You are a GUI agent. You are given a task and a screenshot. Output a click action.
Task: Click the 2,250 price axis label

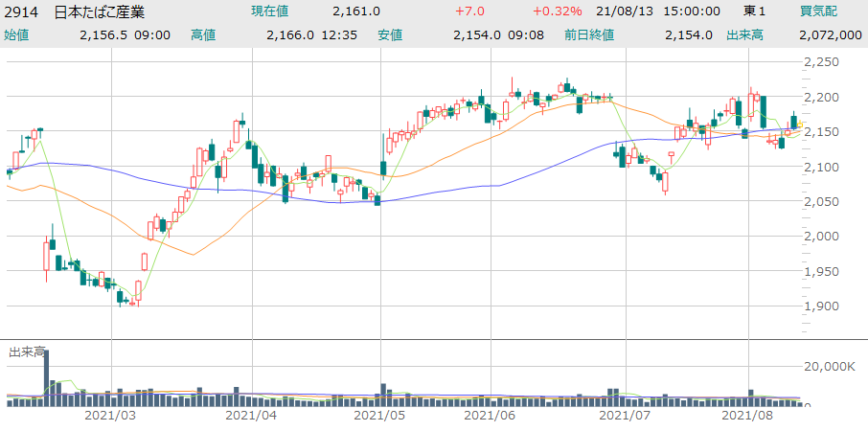[x=822, y=62]
